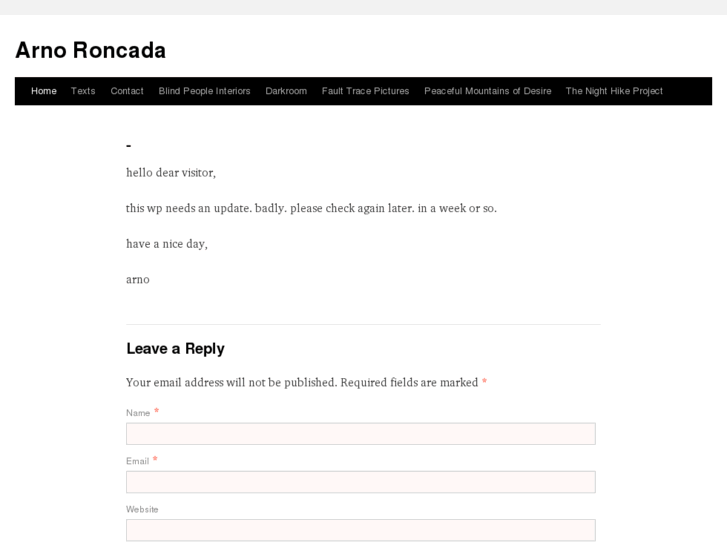Click the Website field label

coord(142,509)
